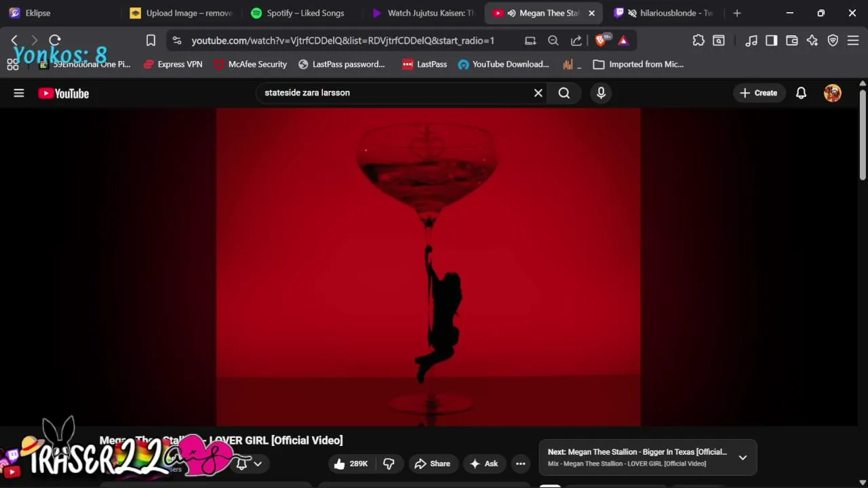This screenshot has width=868, height=488.
Task: Open the Brave Wallet icon
Action: [791, 41]
